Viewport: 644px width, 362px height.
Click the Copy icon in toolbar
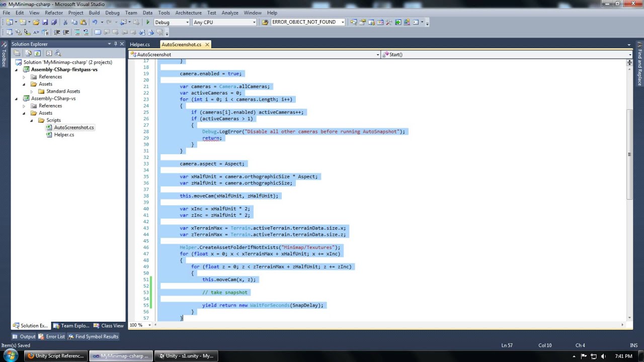tap(74, 22)
